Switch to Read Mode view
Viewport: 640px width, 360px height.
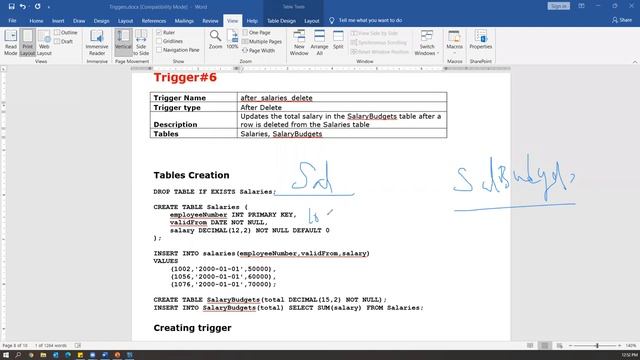pos(11,42)
